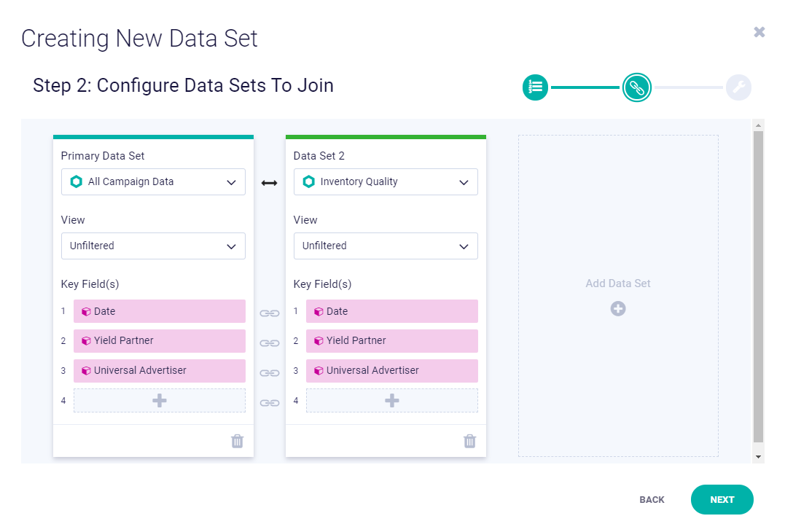Delete Data Set 2 using its trash icon
Screen dimensions: 785x532
(x=469, y=441)
